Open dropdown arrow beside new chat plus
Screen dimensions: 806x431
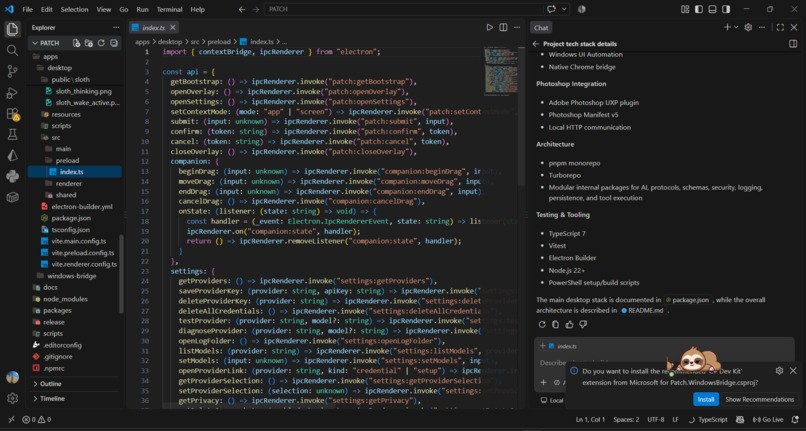pyautogui.click(x=736, y=27)
